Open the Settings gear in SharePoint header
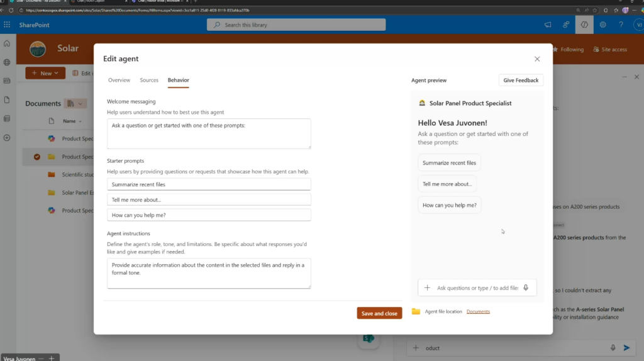644x361 pixels. 602,25
